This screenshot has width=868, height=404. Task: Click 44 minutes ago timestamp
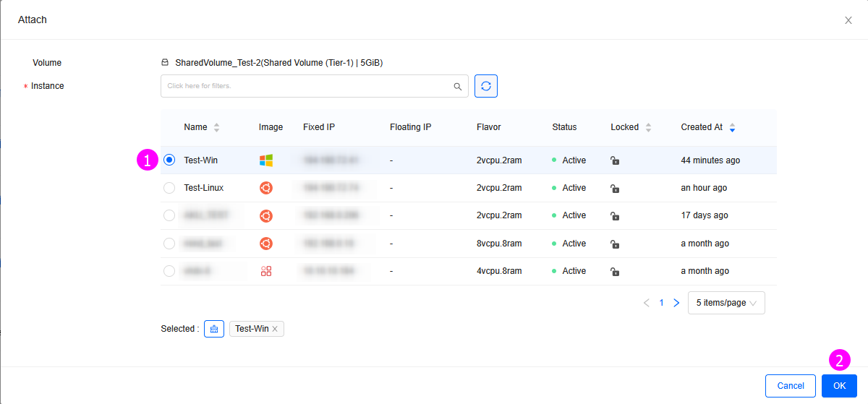[710, 160]
